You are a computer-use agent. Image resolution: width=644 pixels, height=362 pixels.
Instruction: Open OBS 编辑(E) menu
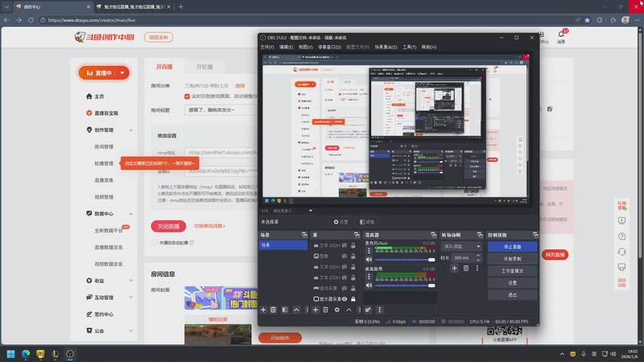click(x=286, y=47)
